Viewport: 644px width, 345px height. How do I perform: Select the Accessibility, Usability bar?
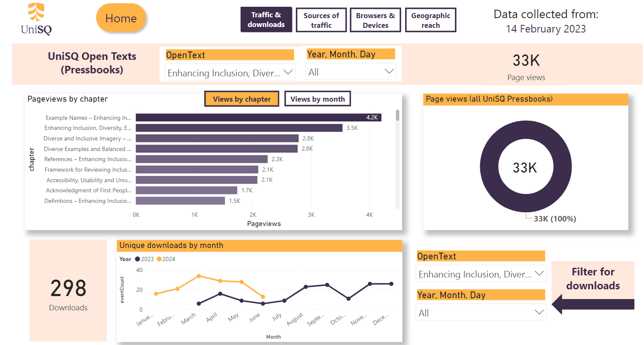(x=197, y=180)
